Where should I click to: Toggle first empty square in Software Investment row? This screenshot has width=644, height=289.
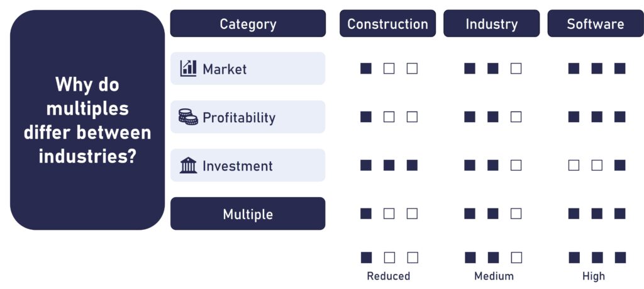[574, 165]
